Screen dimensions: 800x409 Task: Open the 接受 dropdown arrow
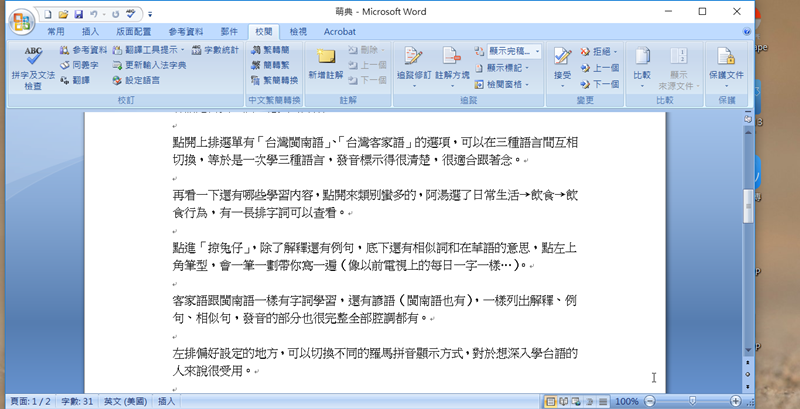562,86
